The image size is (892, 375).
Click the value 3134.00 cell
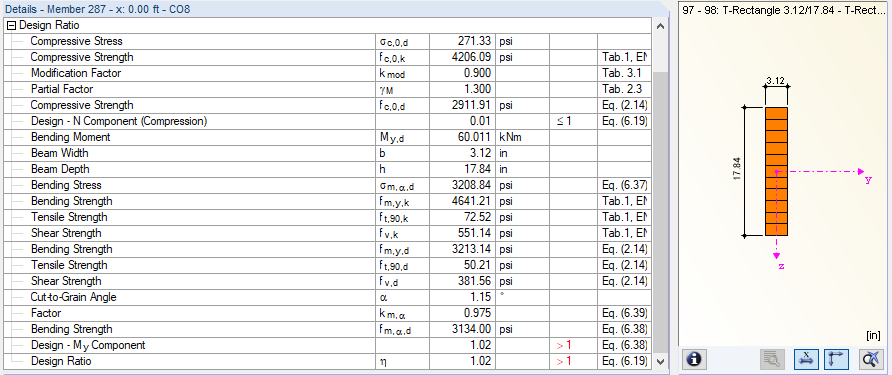pos(463,329)
